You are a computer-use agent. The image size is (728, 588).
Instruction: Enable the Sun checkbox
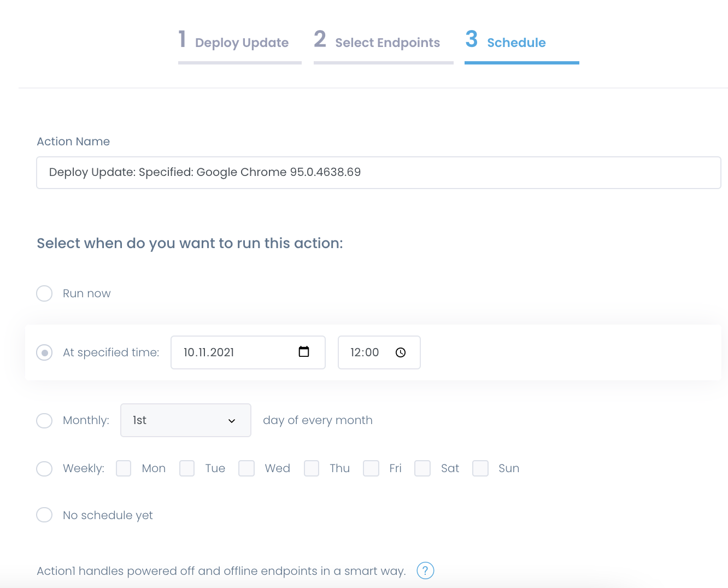480,468
